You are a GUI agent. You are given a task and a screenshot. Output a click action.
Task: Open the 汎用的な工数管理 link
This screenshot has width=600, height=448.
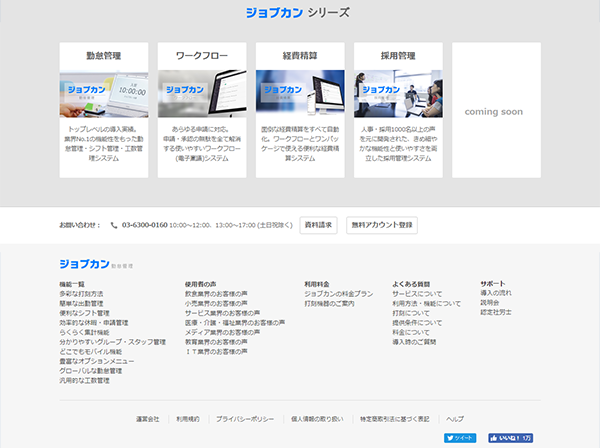point(84,380)
